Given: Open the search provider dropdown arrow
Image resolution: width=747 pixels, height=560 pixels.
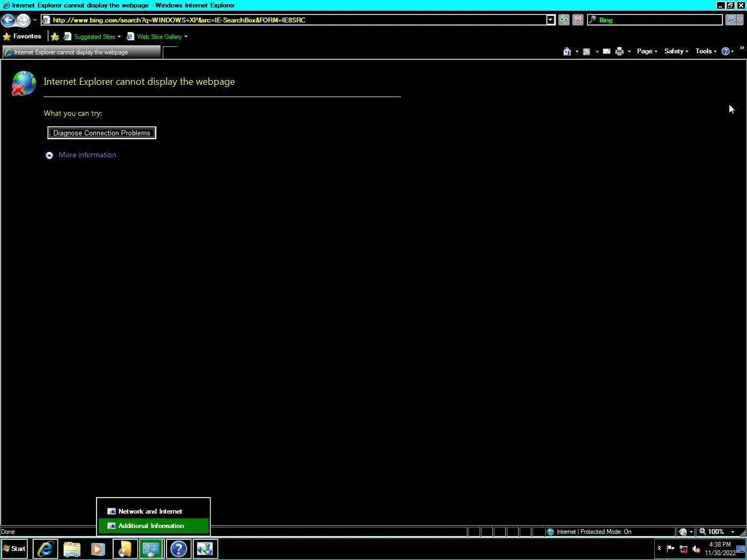Looking at the screenshot, I should pyautogui.click(x=741, y=20).
